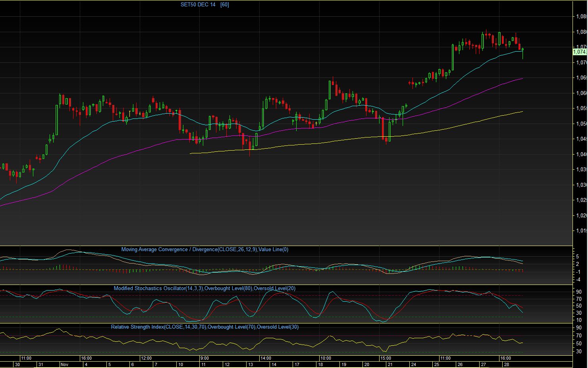The image size is (588, 368).
Task: Click the 1,085 price axis label
Action: coord(581,17)
